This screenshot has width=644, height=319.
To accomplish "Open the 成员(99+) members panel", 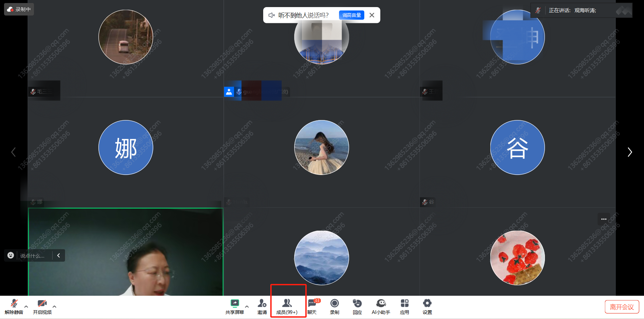I will click(287, 306).
